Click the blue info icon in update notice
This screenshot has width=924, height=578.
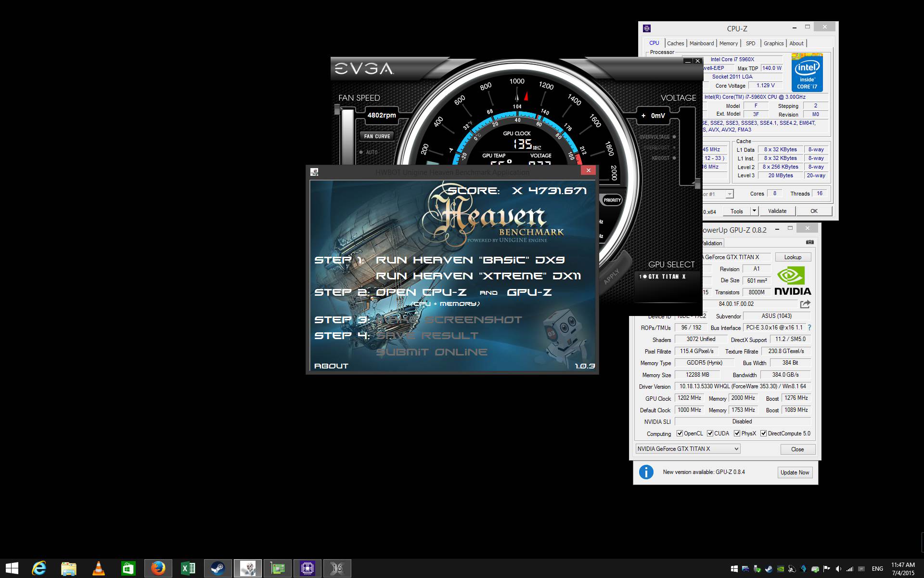click(646, 472)
